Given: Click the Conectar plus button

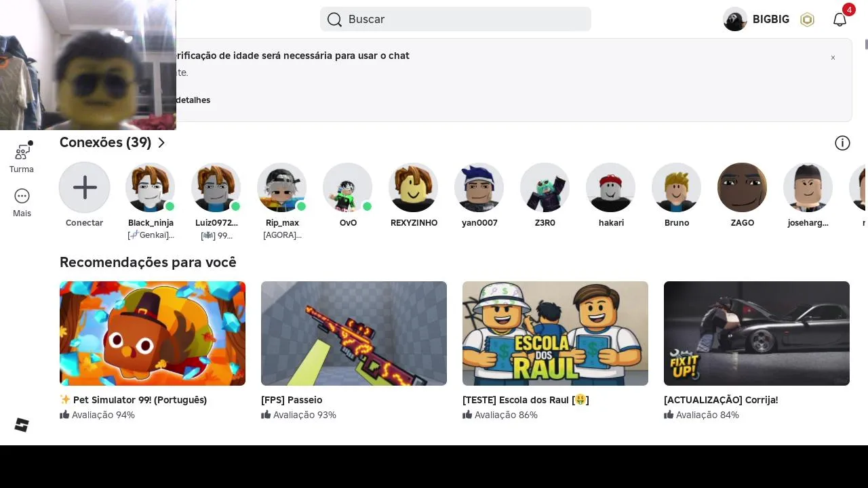Looking at the screenshot, I should pos(85,187).
